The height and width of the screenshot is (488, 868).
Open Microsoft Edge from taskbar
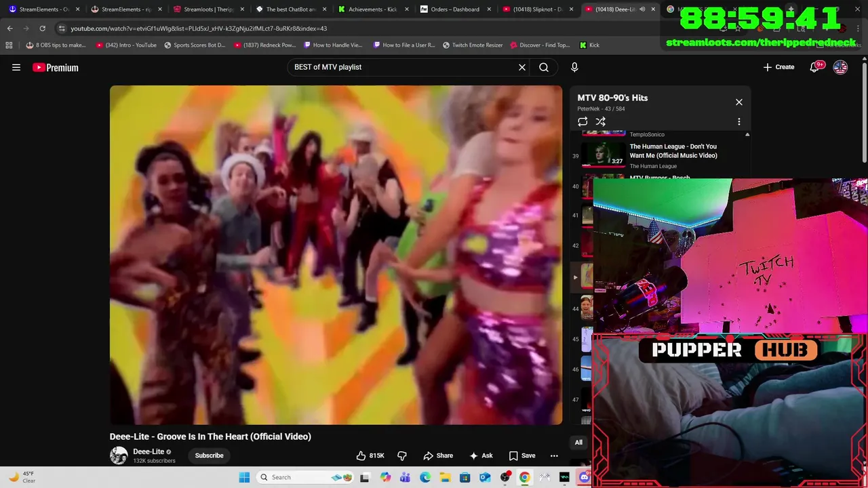[x=425, y=477]
